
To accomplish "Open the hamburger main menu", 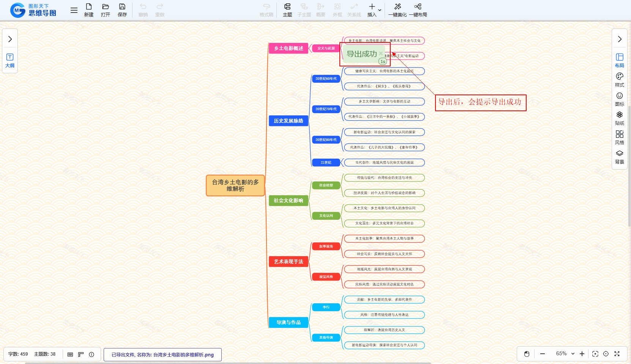I will click(x=74, y=10).
